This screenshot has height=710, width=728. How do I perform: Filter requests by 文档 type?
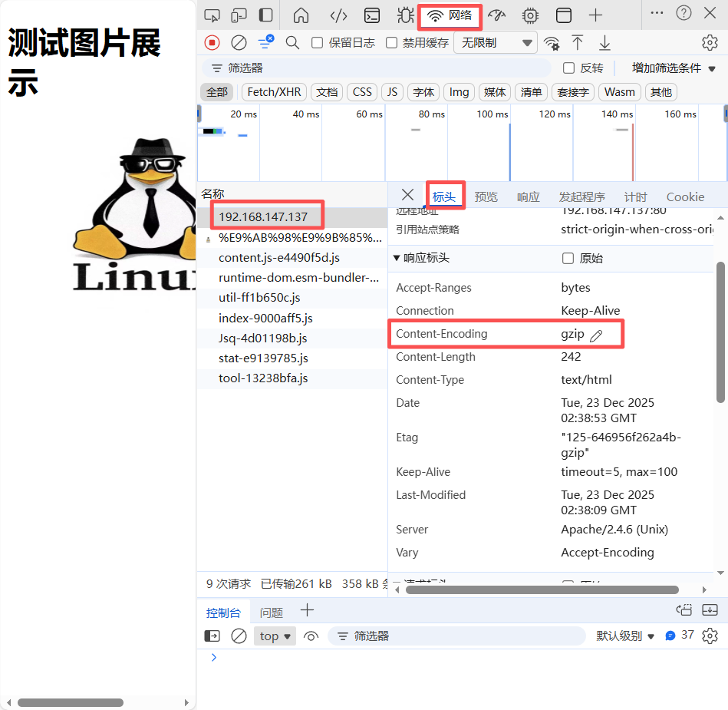327,92
